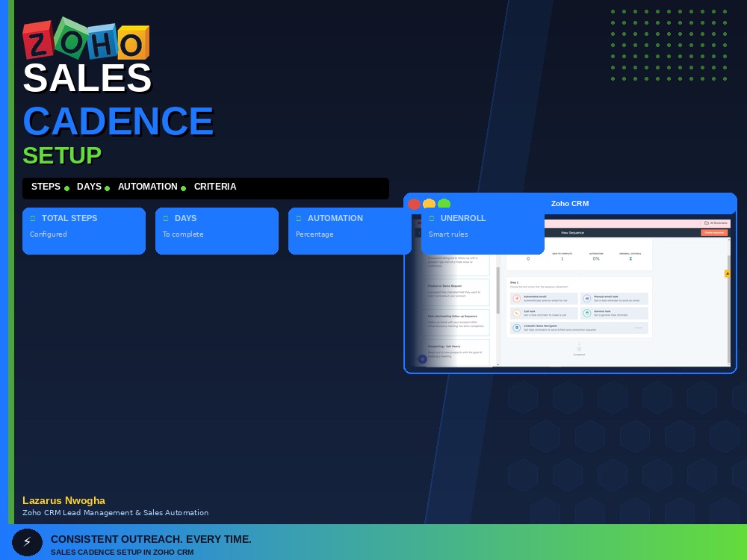This screenshot has height=560, width=747.
Task: Click the TOTAL STEPS Configured card
Action: 84,231
